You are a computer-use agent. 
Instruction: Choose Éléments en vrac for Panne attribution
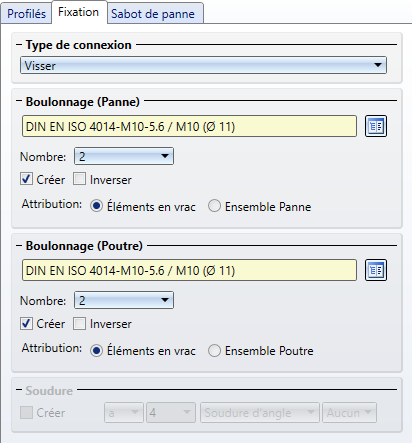(x=96, y=206)
